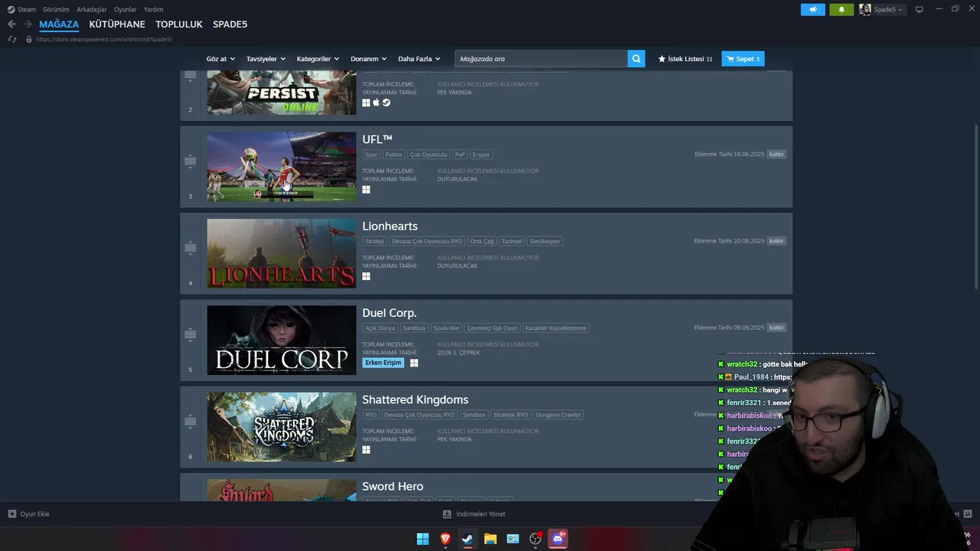980x551 pixels.
Task: Open the Lionhearts game title
Action: point(390,226)
